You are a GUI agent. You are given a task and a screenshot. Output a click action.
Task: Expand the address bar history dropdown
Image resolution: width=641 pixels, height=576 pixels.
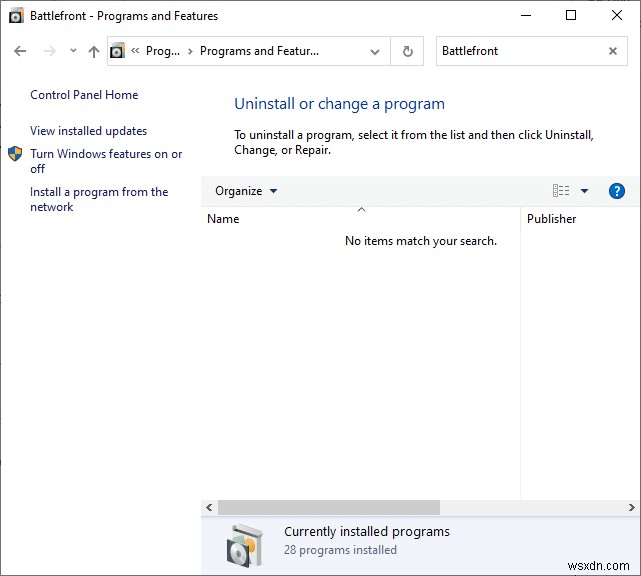[374, 52]
